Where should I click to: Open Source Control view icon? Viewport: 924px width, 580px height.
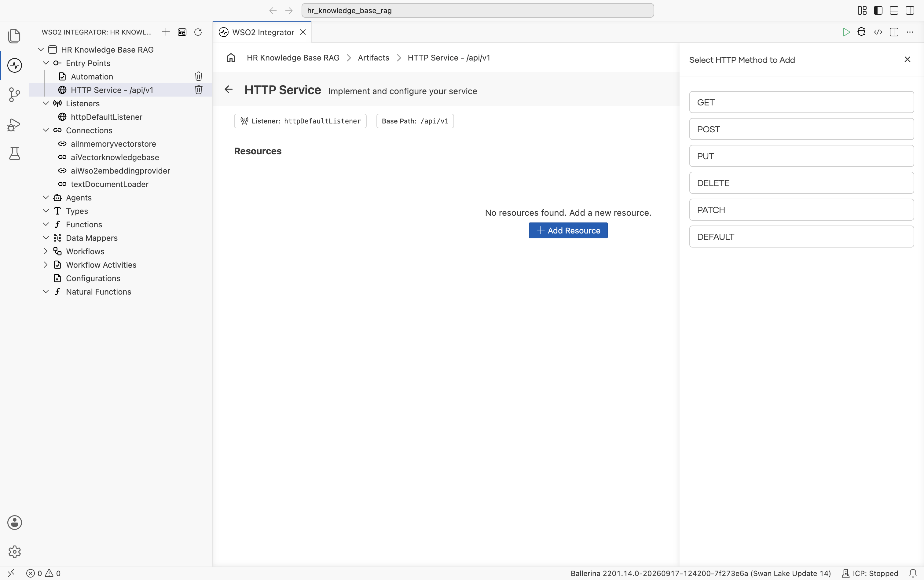click(x=15, y=95)
